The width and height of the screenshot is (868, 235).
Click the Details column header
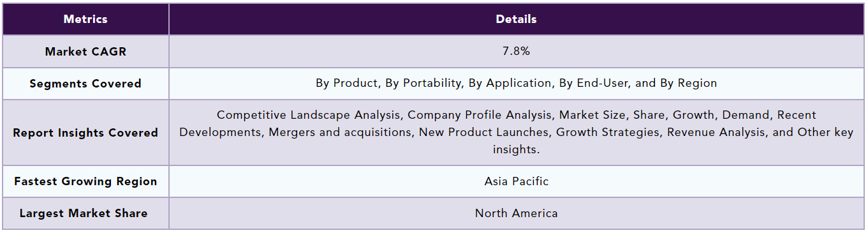tap(516, 19)
